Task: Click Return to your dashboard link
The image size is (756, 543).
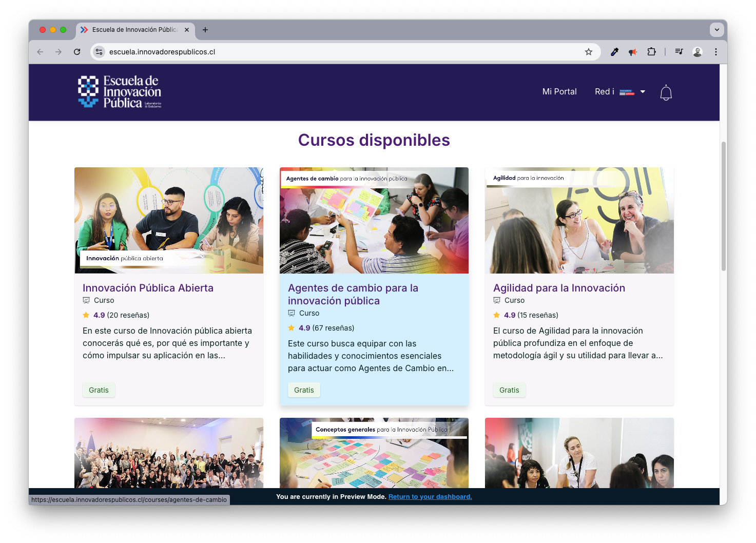Action: 430,497
